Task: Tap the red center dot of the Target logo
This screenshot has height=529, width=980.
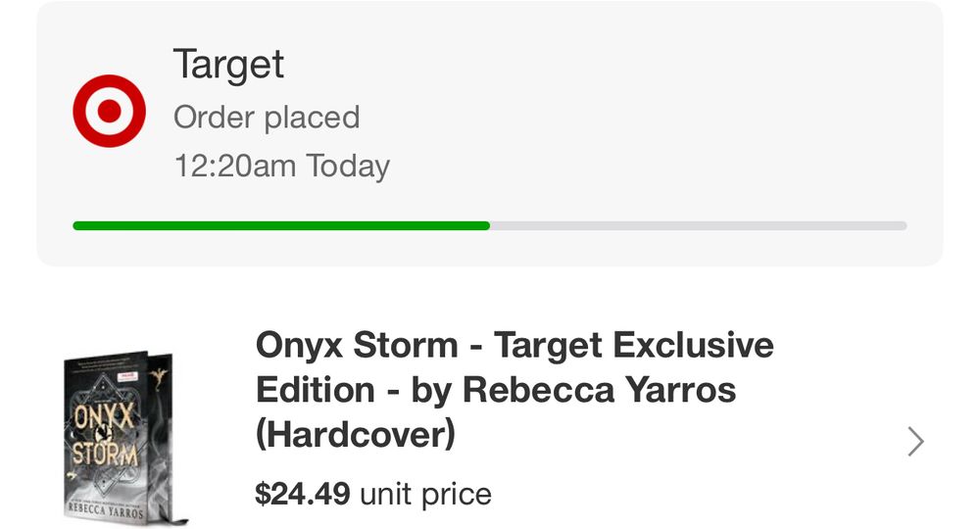Action: coord(109,111)
